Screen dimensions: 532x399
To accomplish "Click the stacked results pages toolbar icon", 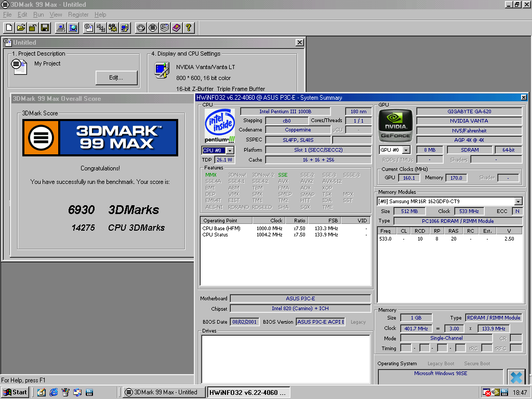I will [165, 28].
